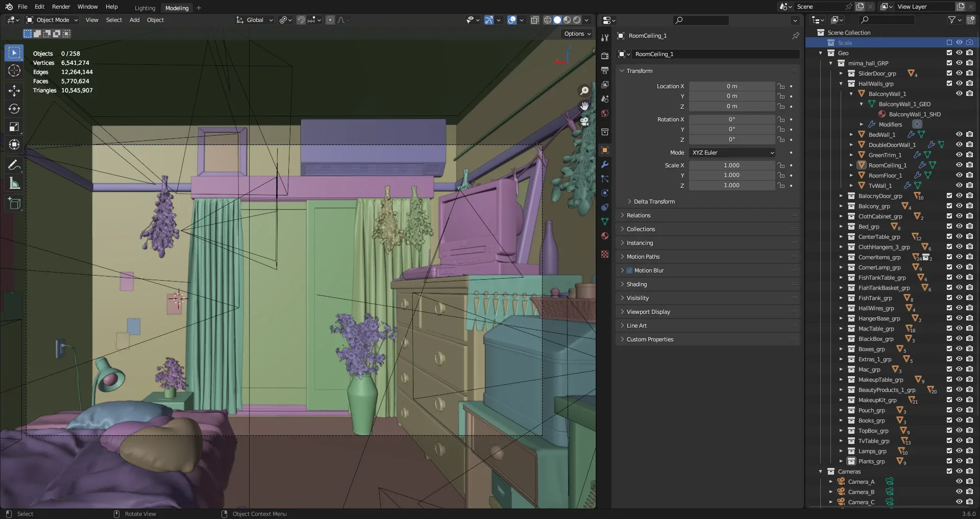Select the Transform tool

(x=14, y=144)
